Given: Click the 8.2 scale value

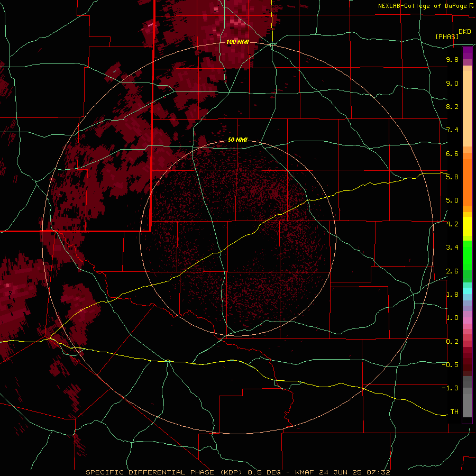Looking at the screenshot, I should [x=452, y=106].
